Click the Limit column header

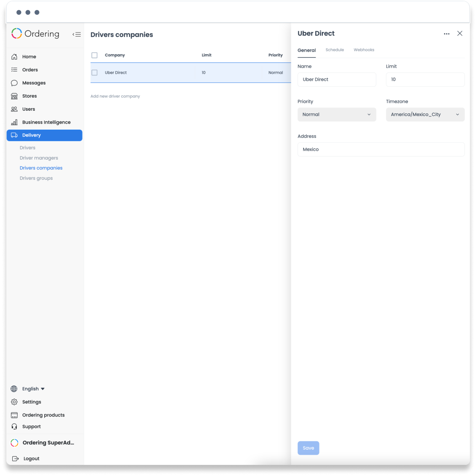point(206,55)
